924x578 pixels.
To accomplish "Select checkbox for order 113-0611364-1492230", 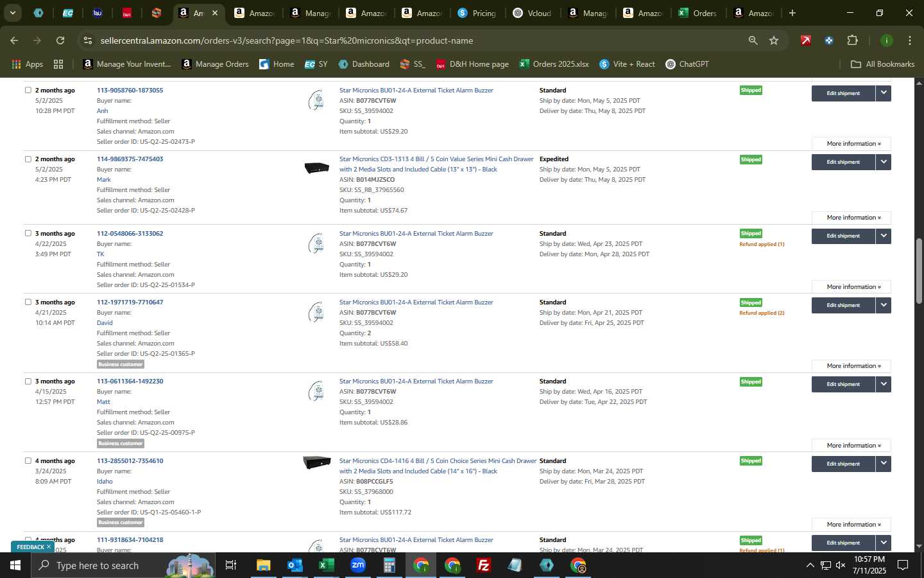I will 28,381.
